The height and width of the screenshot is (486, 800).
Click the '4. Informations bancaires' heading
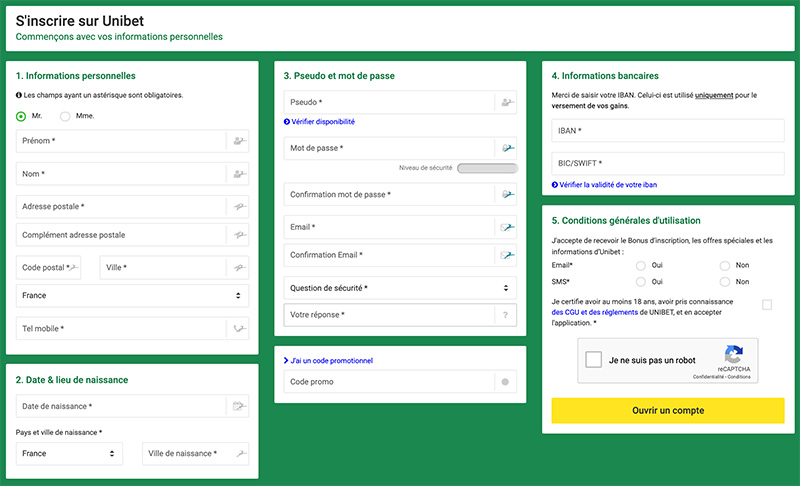tap(605, 76)
